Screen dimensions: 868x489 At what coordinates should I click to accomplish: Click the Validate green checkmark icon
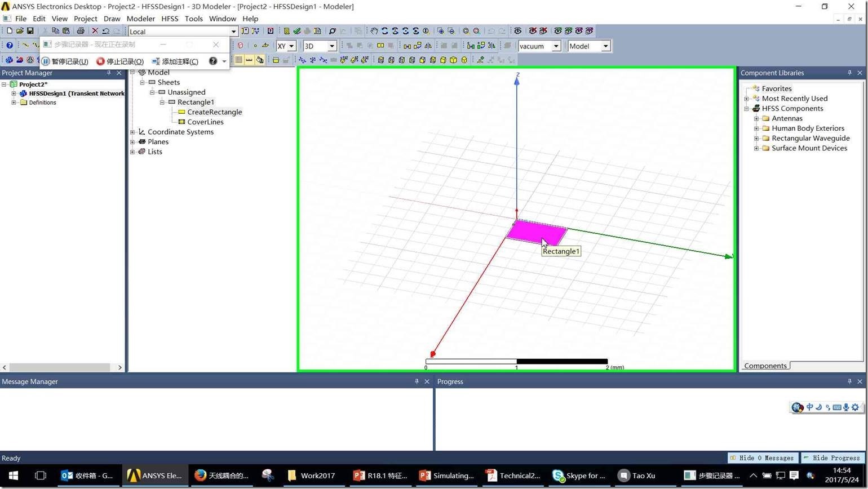click(296, 31)
